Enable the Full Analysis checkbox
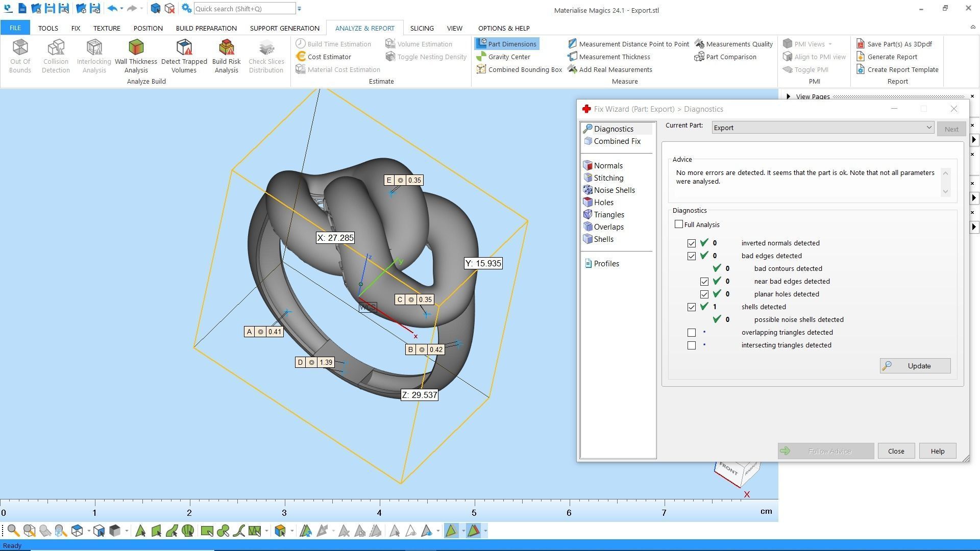Viewport: 980px width, 551px height. coord(679,224)
